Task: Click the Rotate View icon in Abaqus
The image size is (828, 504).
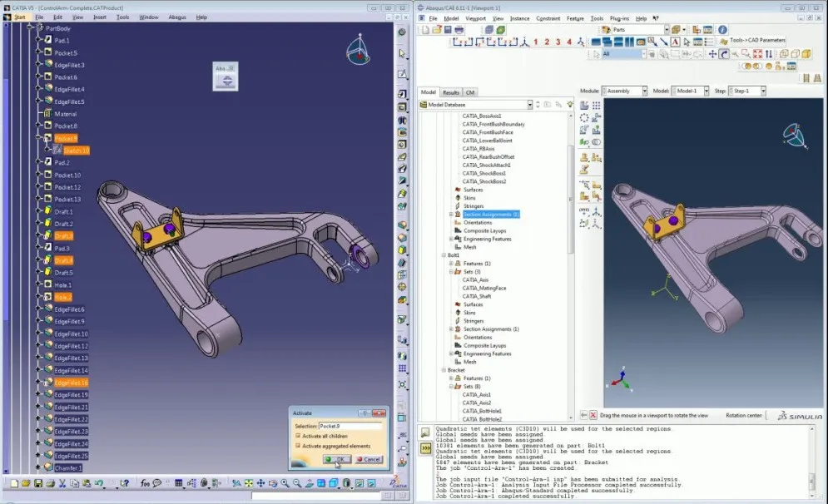Action: (724, 54)
